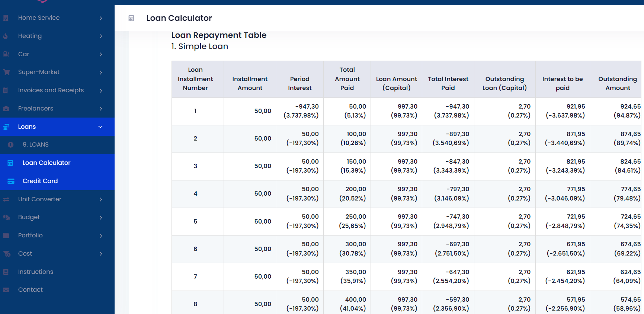Click the Contact envelope icon
The width and height of the screenshot is (644, 314).
click(6, 290)
